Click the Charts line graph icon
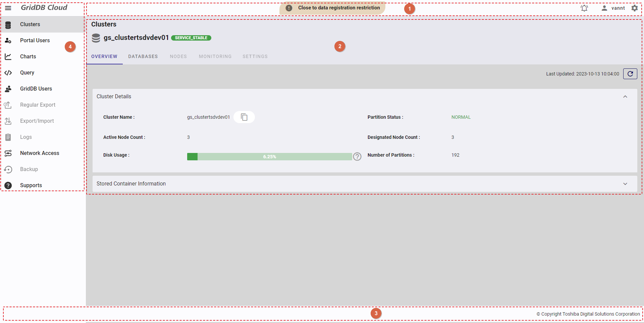The width and height of the screenshot is (644, 323). click(x=8, y=57)
